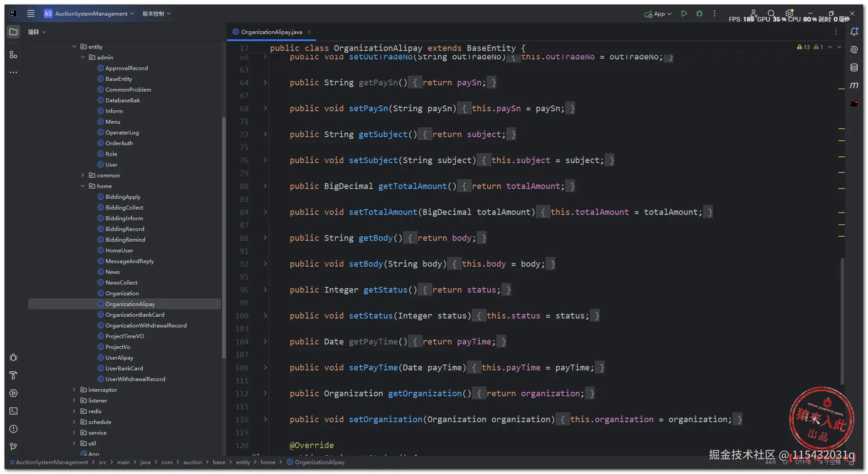Screen dimensions: 868x474
Task: Open the User class in the admin folder
Action: (x=111, y=164)
